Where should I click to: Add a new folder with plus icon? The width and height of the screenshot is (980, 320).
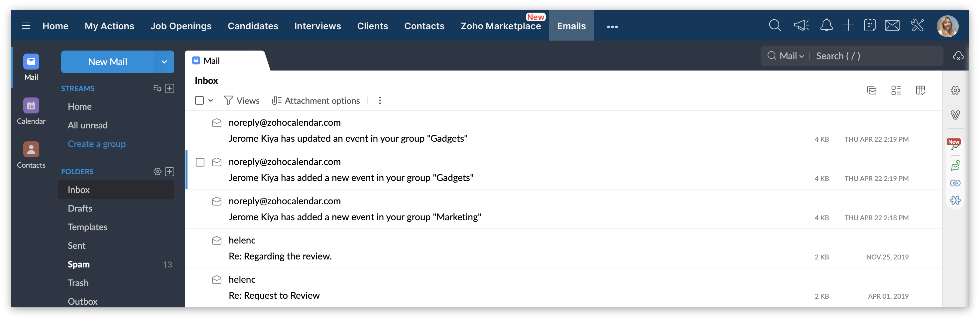coord(170,172)
